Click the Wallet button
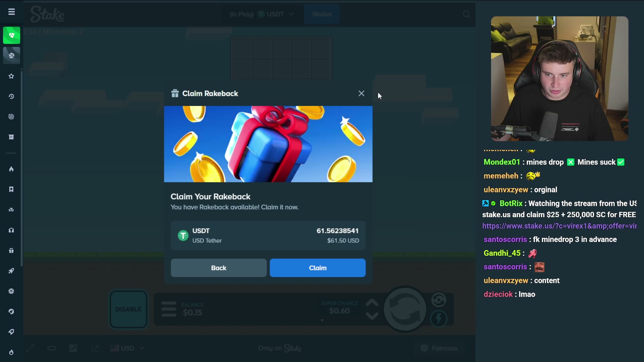Image resolution: width=644 pixels, height=362 pixels. coord(322,14)
